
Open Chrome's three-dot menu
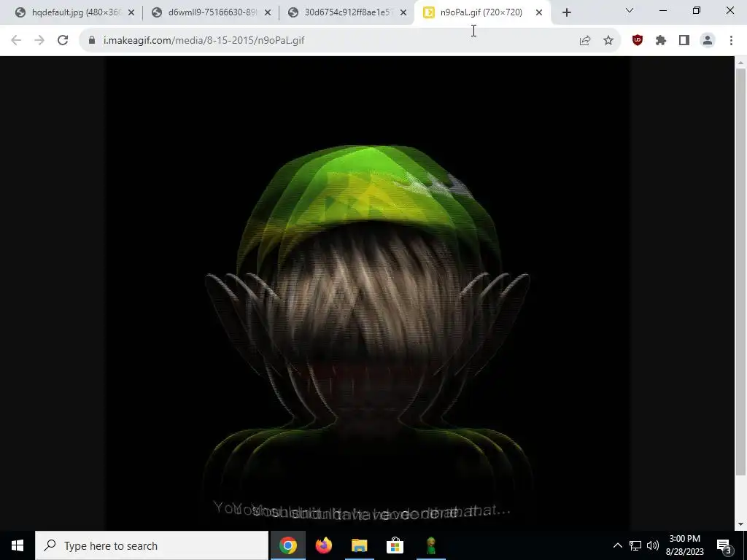731,41
